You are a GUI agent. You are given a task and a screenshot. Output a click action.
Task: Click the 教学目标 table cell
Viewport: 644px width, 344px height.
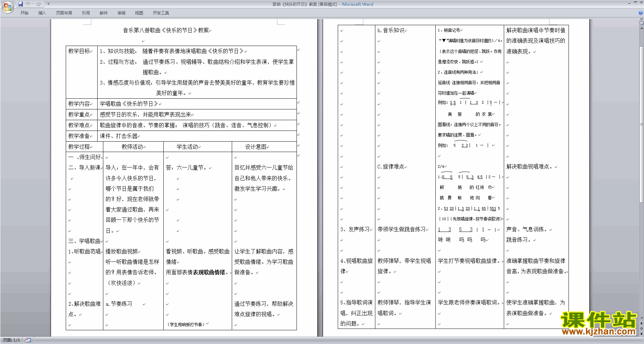coord(82,72)
